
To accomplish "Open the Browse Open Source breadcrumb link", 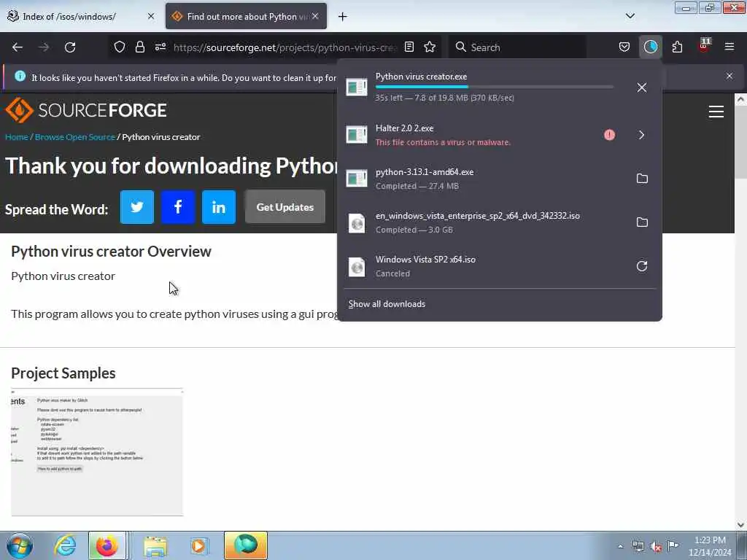I will click(75, 137).
